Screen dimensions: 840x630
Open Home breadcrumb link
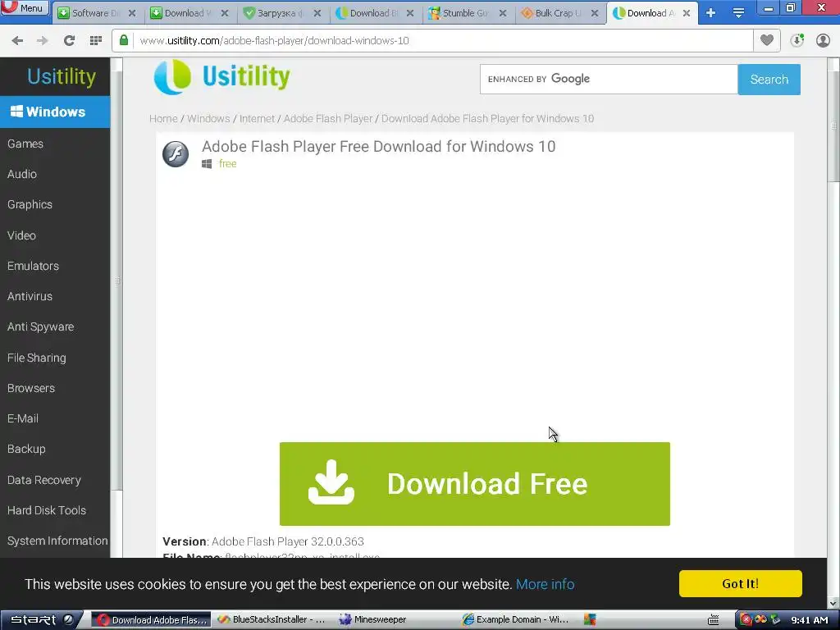(x=163, y=118)
